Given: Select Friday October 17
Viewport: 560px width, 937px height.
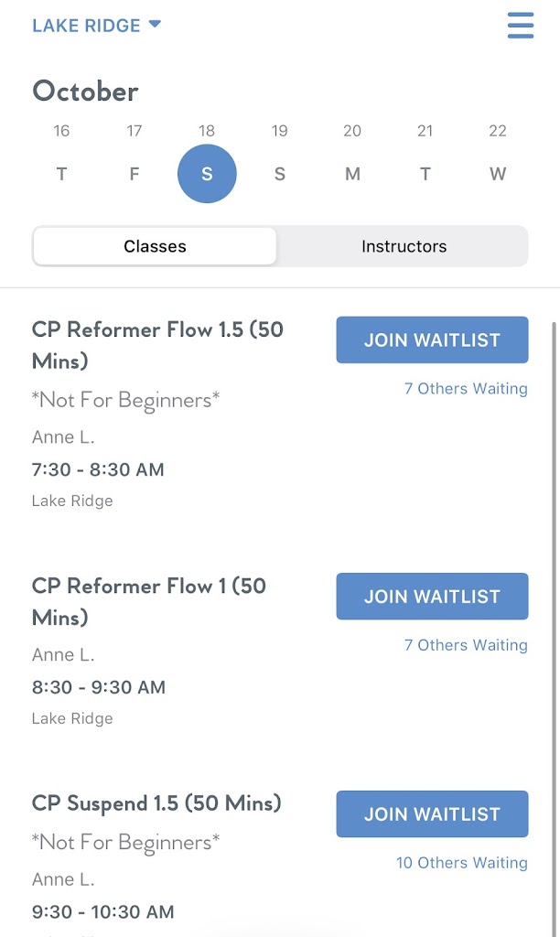Looking at the screenshot, I should coord(134,173).
